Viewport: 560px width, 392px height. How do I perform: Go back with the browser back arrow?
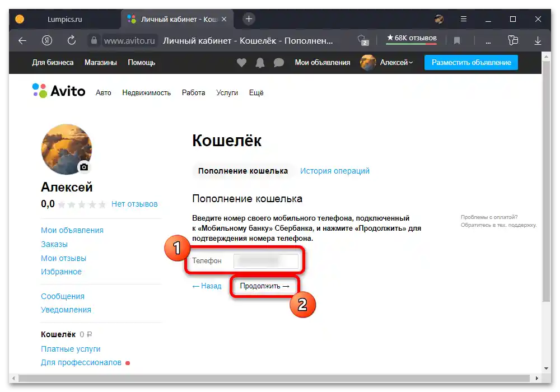tap(22, 41)
